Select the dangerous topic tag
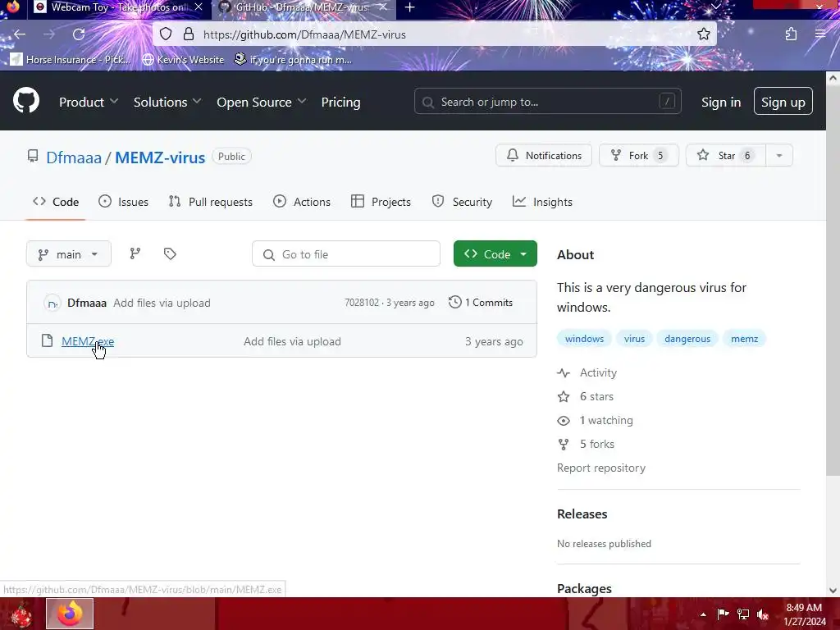840x630 pixels. pos(687,339)
